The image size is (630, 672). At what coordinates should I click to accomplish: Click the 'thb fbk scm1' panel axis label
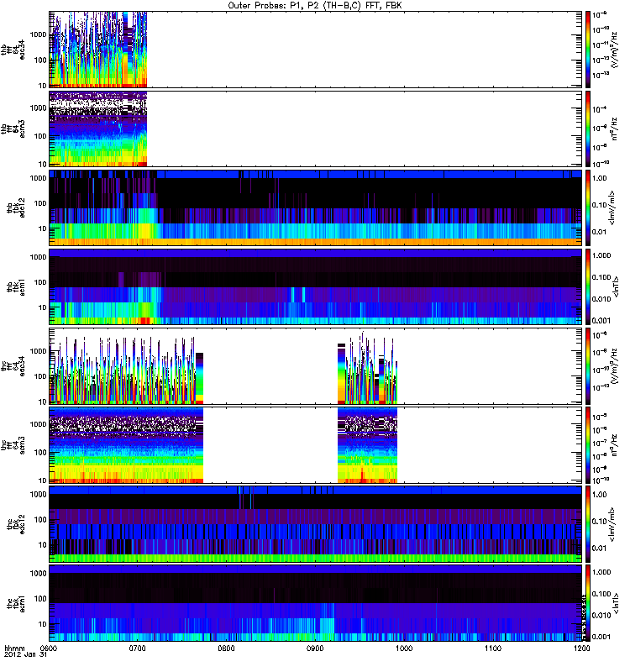[x=15, y=287]
